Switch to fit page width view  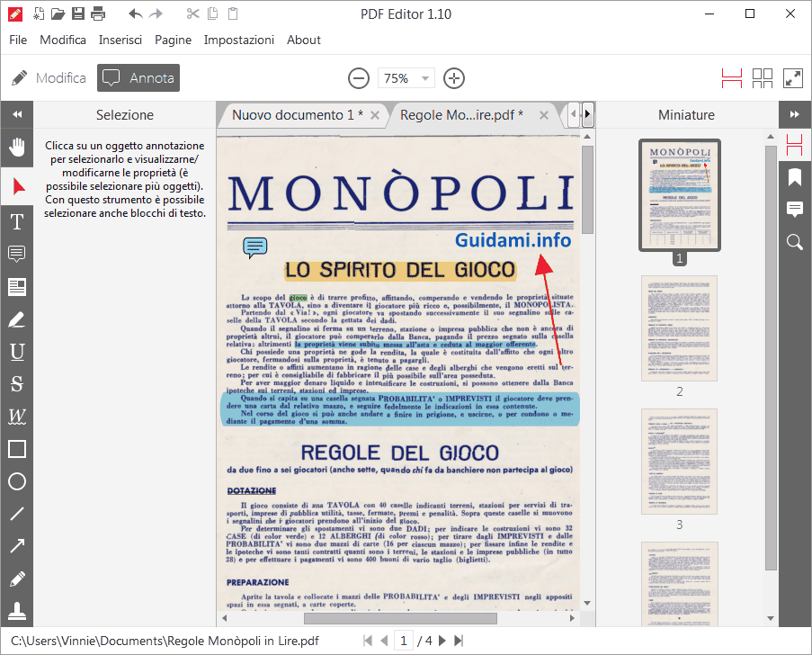[732, 78]
